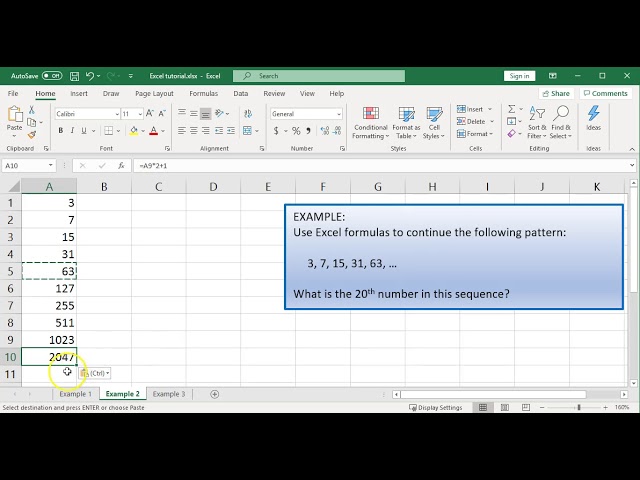Apply Accounting dollar format
This screenshot has height=480, width=640.
click(276, 131)
